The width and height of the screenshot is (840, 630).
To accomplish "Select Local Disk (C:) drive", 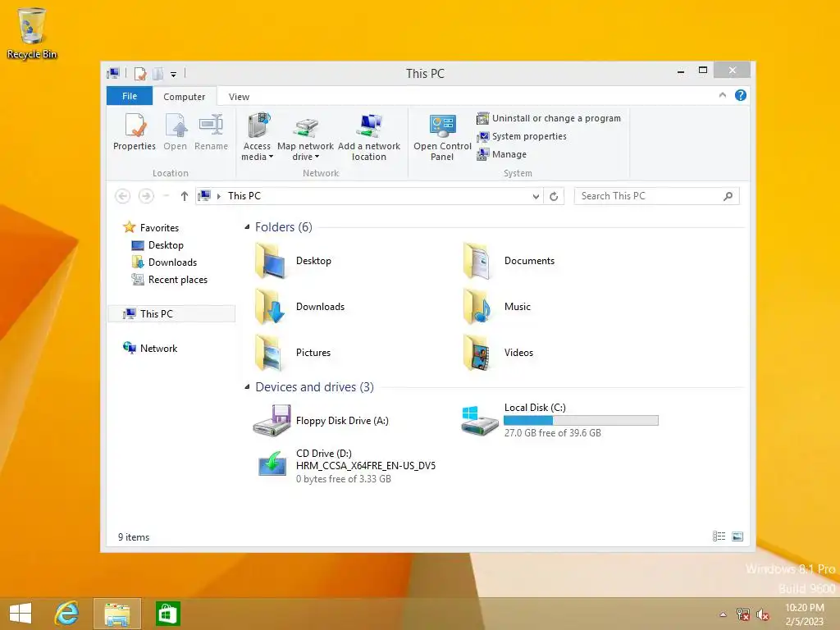I will click(559, 421).
